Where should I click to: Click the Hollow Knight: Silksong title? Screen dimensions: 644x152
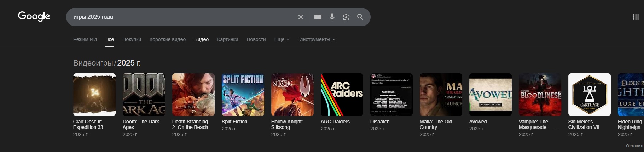[287, 124]
